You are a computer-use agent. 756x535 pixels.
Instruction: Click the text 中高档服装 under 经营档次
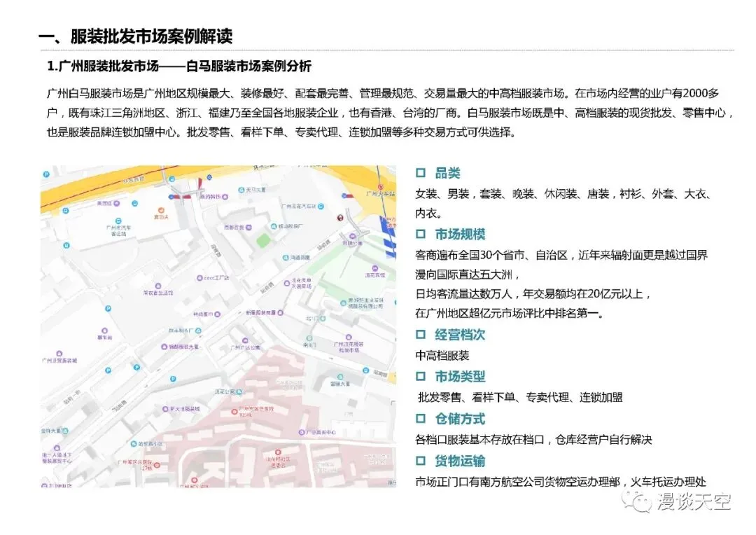[442, 356]
